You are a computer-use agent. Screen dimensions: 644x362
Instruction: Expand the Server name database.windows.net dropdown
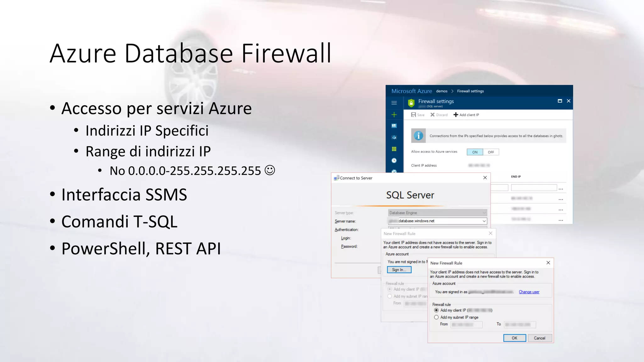484,221
